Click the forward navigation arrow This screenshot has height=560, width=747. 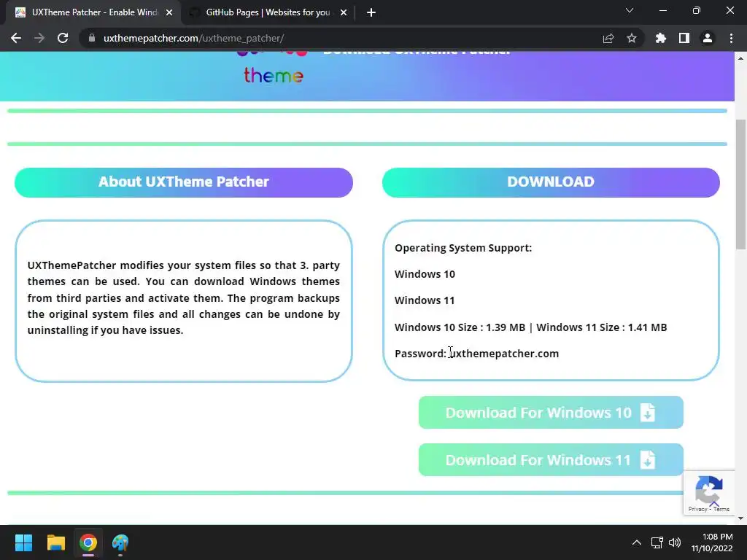(x=39, y=38)
